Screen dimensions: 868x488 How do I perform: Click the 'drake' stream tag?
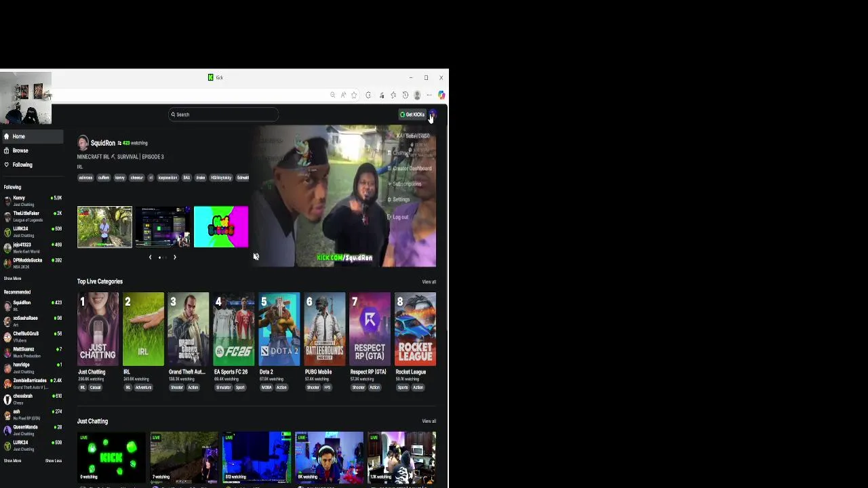[x=200, y=178]
